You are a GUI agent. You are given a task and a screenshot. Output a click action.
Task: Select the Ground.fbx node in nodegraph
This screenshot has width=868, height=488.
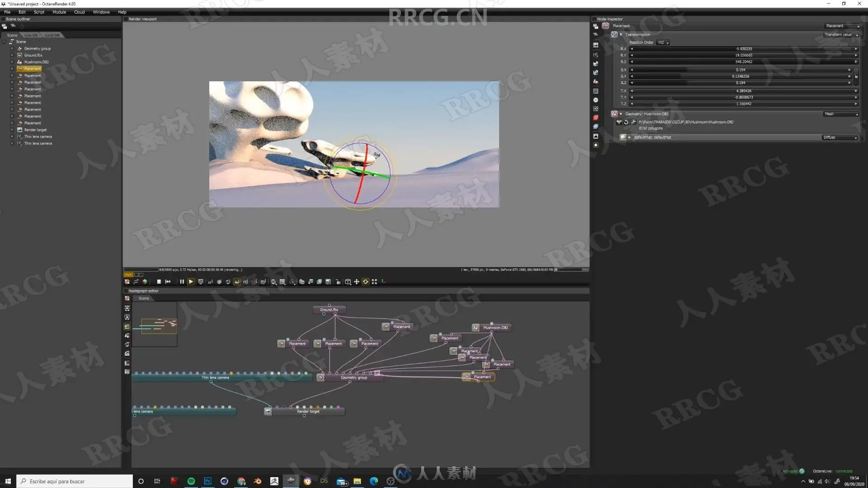(x=329, y=310)
